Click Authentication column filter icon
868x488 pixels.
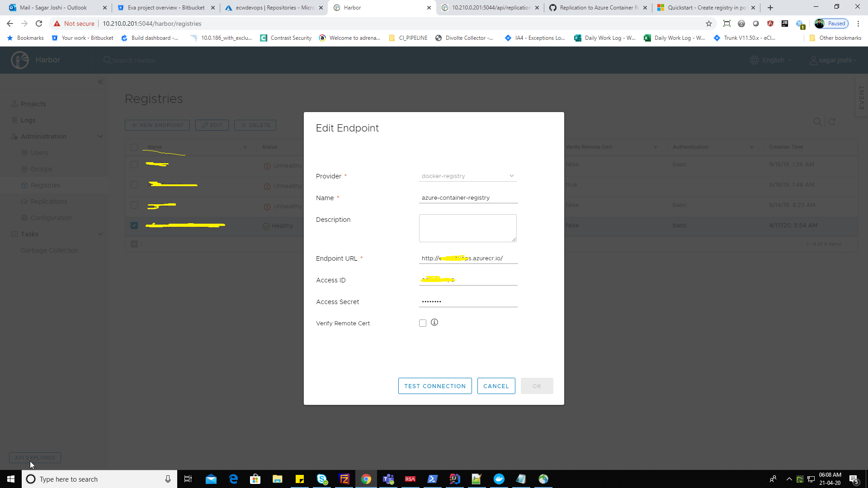752,147
